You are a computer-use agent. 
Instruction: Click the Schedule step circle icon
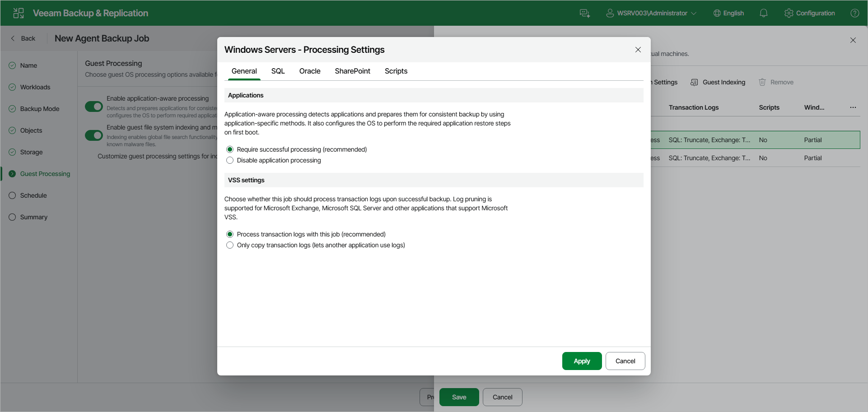click(12, 195)
